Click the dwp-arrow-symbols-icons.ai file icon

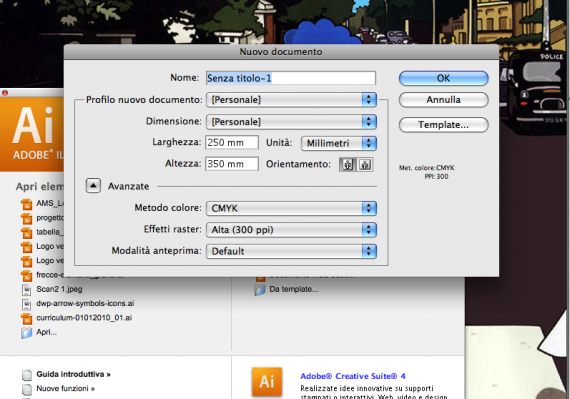(27, 304)
